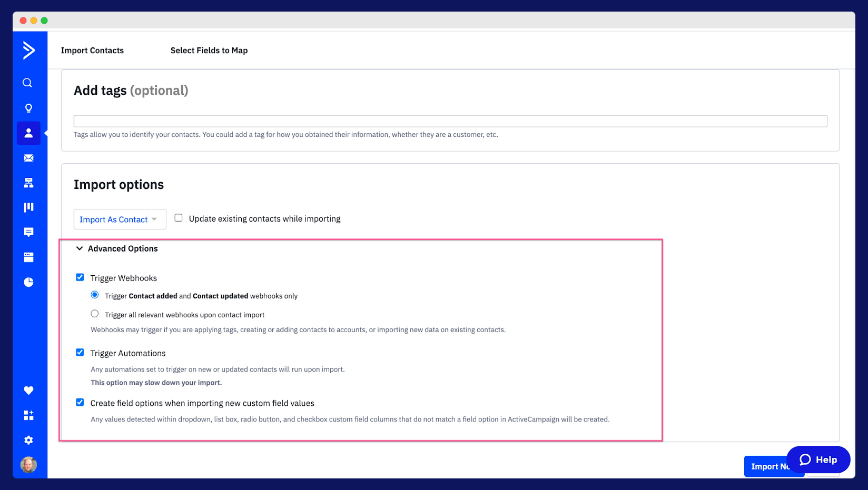Open the Automations sidebar icon

tap(28, 183)
